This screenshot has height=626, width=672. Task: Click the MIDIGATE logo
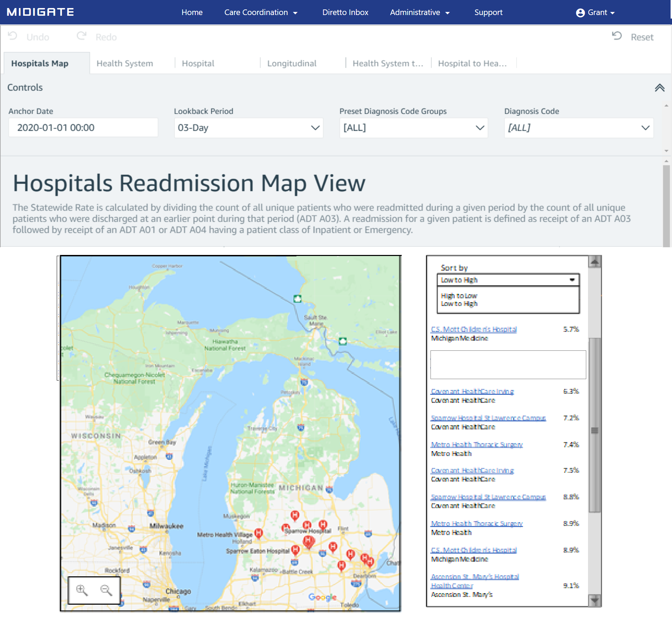click(40, 12)
